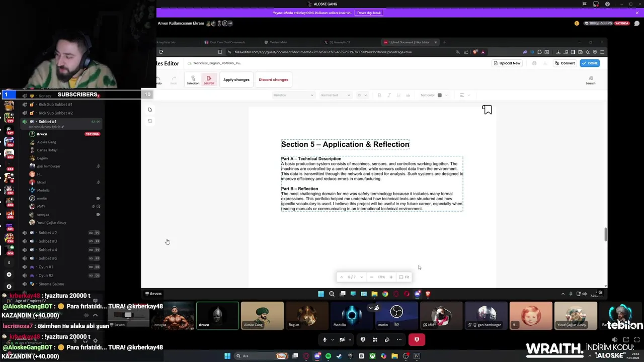
Task: Click Apply changes button
Action: (236, 79)
